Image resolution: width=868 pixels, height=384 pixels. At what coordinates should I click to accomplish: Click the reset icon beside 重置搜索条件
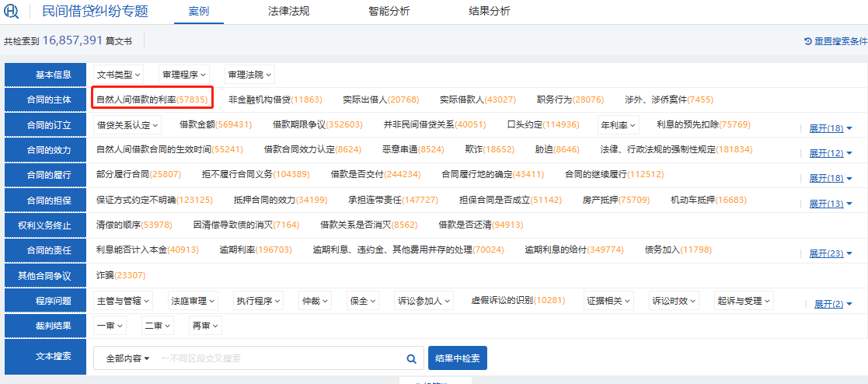(x=808, y=41)
